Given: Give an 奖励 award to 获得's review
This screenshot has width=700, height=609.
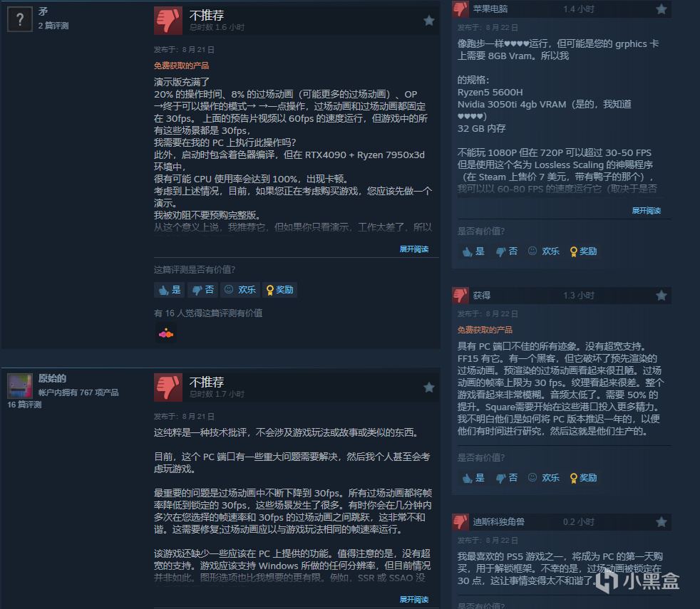Looking at the screenshot, I should point(584,478).
